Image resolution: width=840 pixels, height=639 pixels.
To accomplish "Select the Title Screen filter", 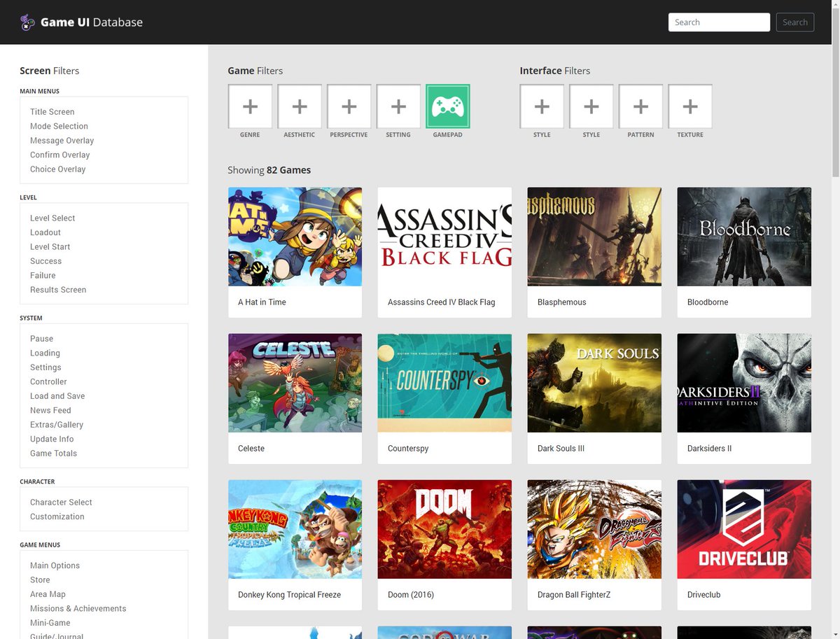I will coord(52,112).
